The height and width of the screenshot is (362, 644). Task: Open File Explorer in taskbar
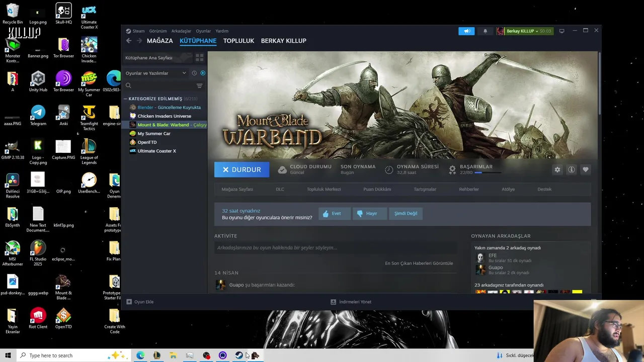click(173, 355)
